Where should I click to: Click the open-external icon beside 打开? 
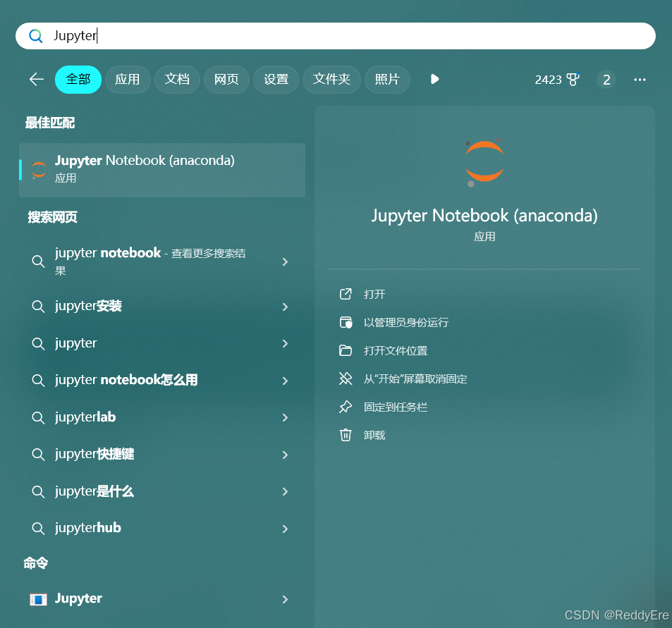[x=346, y=294]
